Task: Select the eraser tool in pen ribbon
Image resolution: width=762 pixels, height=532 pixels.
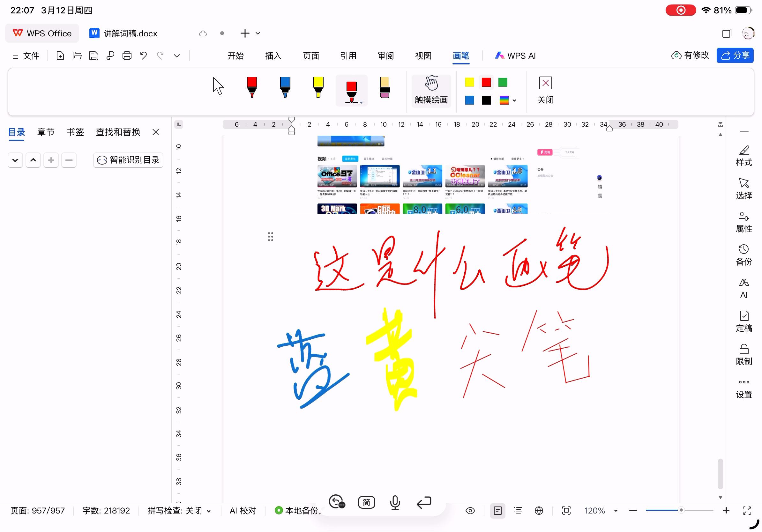Action: (x=384, y=88)
